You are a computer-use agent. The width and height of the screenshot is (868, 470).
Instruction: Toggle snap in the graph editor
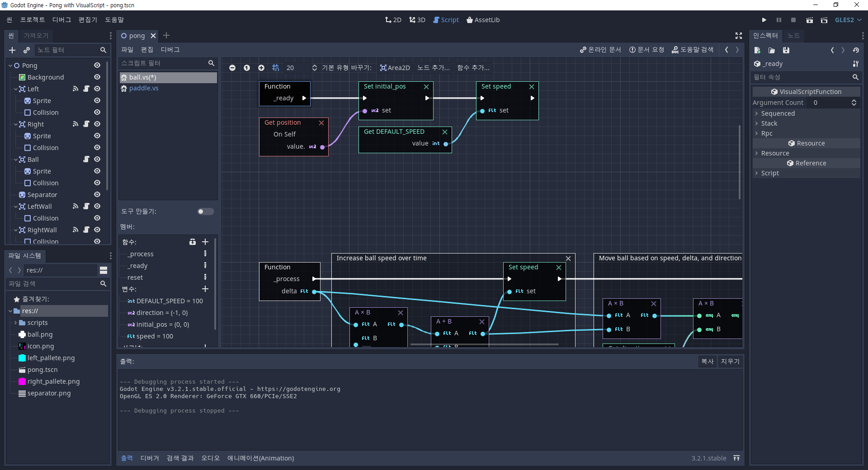(x=276, y=68)
